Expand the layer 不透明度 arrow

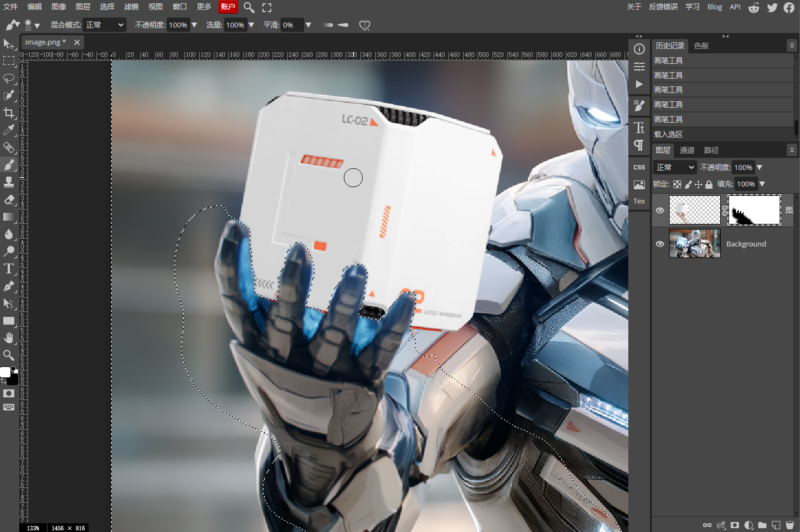[x=760, y=167]
